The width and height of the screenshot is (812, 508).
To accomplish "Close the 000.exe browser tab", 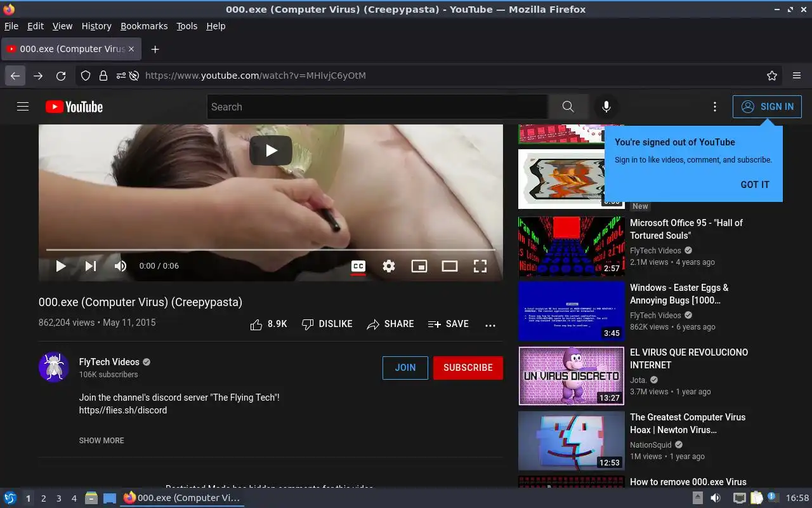I will [x=131, y=49].
